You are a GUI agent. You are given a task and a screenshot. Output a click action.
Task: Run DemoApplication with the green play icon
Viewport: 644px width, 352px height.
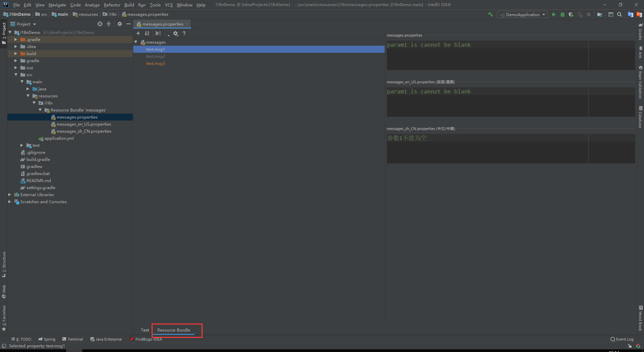click(x=554, y=14)
